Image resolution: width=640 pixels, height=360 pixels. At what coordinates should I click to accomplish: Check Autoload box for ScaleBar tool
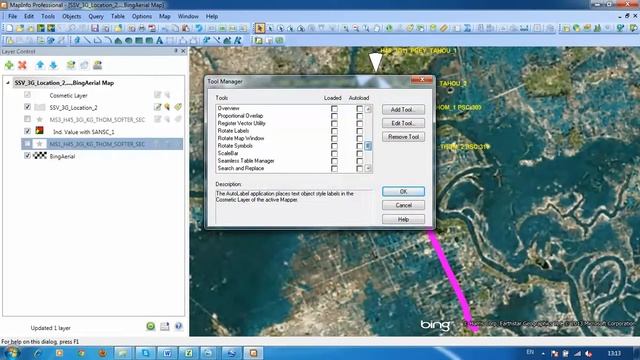359,153
